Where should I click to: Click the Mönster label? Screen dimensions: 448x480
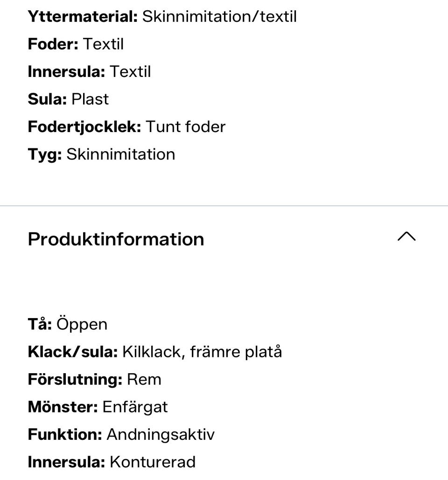(x=63, y=407)
